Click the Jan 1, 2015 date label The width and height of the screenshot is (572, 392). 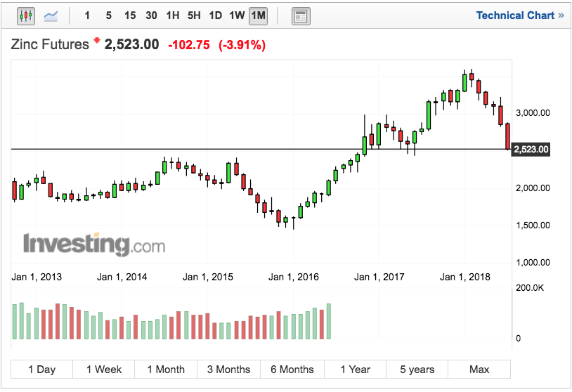coord(207,277)
